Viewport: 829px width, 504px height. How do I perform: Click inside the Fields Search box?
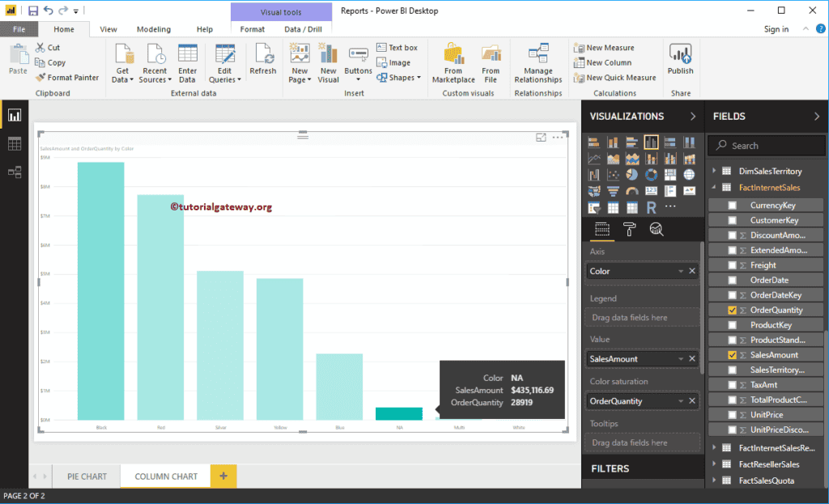click(x=766, y=146)
